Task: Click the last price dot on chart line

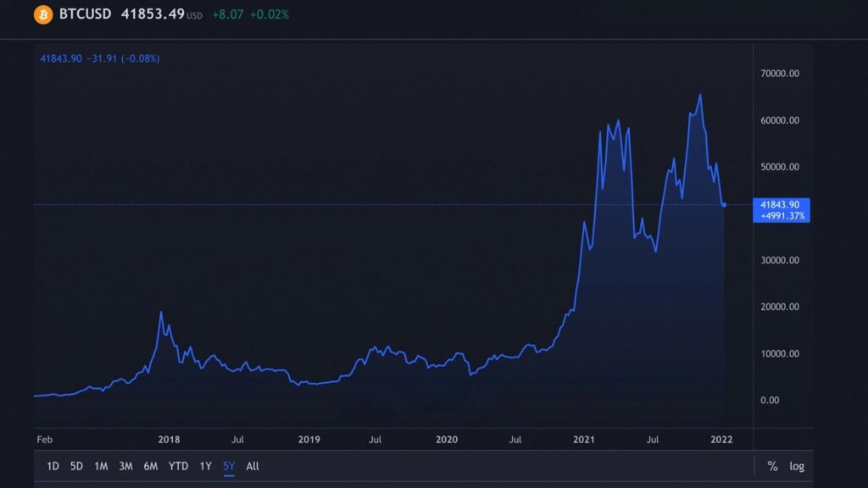Action: 724,205
